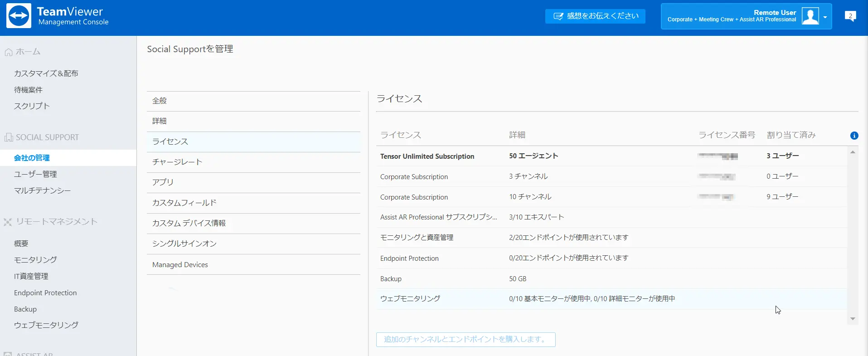Open the 全般 settings tab

tap(253, 101)
